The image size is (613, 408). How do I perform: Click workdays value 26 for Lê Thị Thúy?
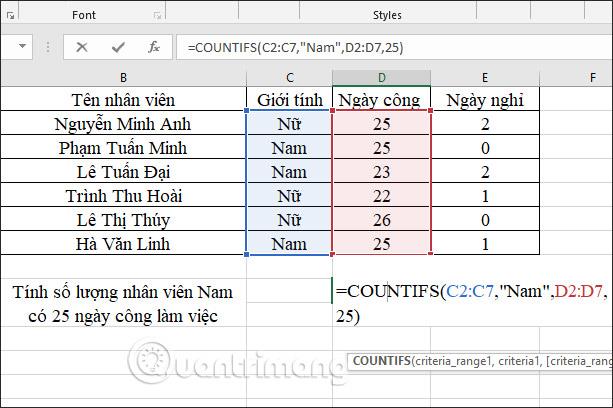pos(382,219)
